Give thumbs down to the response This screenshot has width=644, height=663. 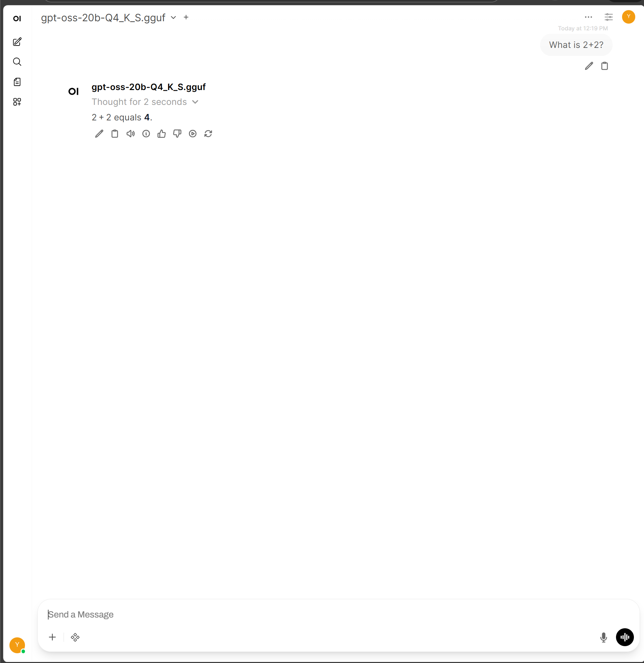177,134
